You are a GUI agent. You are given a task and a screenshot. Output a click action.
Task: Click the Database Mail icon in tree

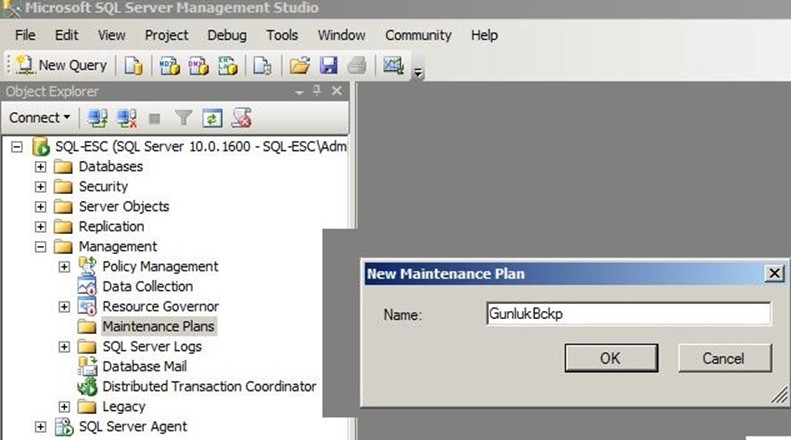pos(88,366)
